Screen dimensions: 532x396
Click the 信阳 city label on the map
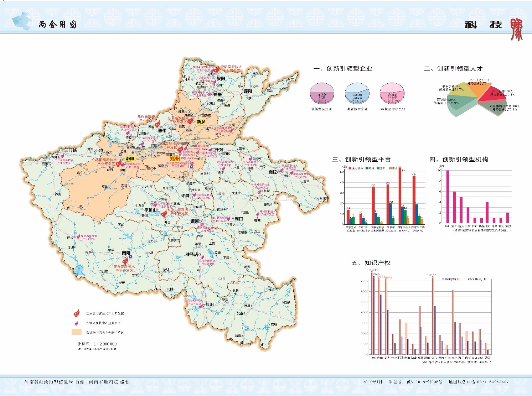[x=209, y=305]
